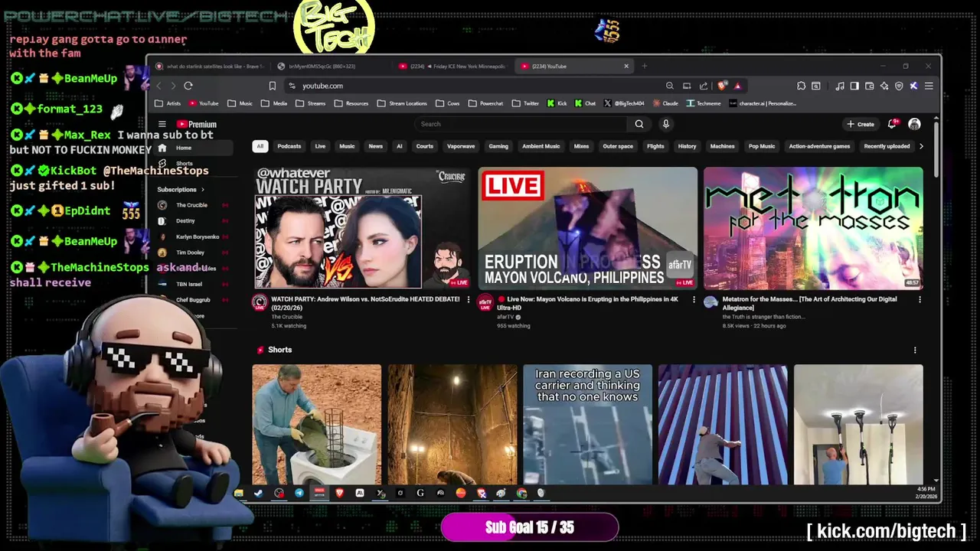Reload the page with the browser refresh icon

tap(188, 86)
